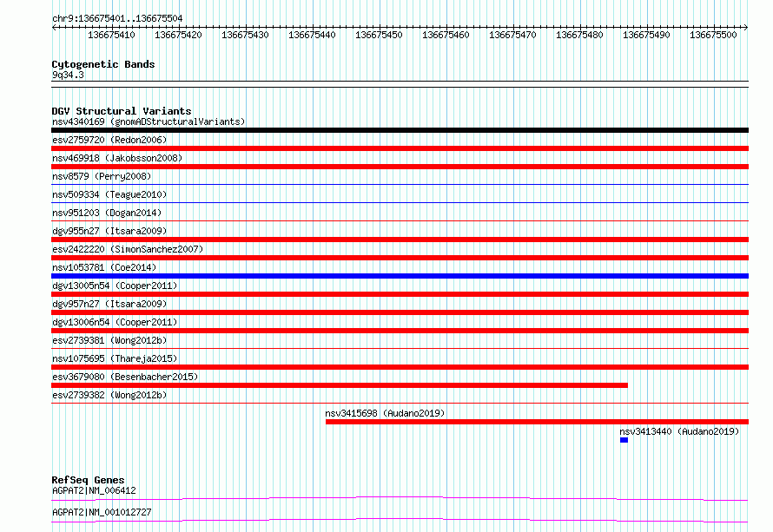Select ruler coordinate 136675410
Image resolution: width=773 pixels, height=532 pixels.
111,35
